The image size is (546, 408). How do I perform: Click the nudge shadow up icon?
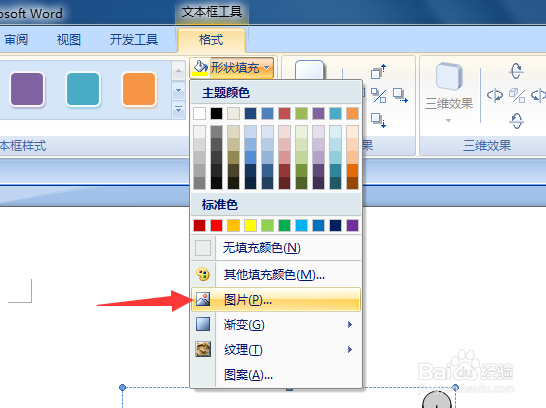[379, 71]
